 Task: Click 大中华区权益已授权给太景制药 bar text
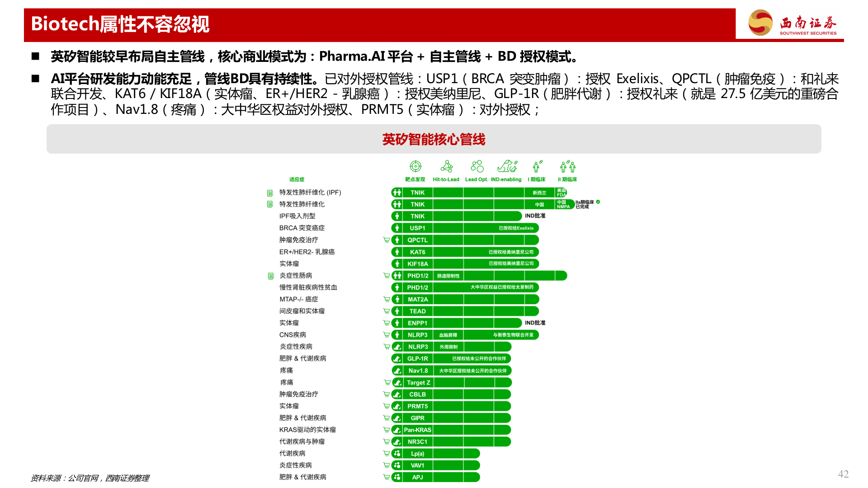click(x=502, y=287)
